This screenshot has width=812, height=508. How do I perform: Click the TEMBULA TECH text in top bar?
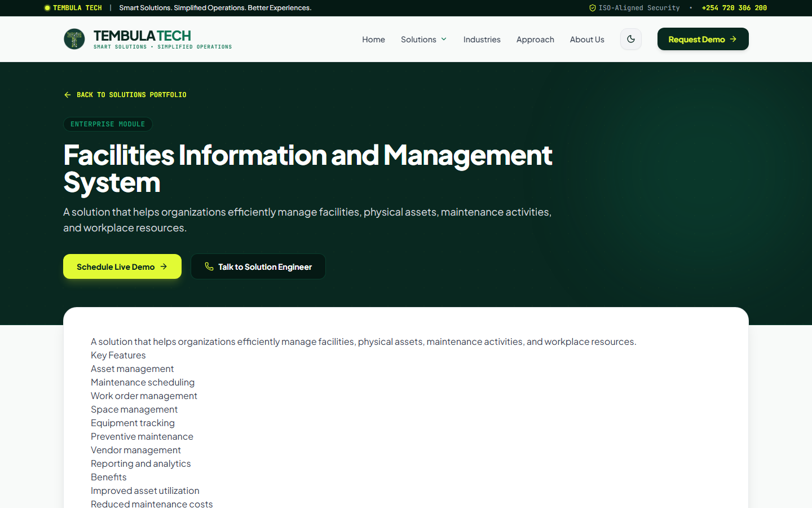[x=77, y=8]
